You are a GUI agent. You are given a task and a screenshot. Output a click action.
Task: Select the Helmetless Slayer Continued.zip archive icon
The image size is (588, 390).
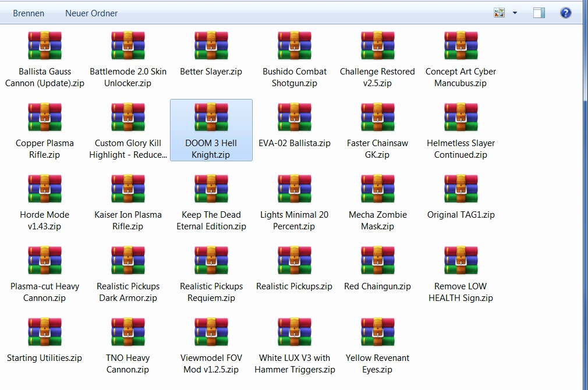tap(461, 118)
